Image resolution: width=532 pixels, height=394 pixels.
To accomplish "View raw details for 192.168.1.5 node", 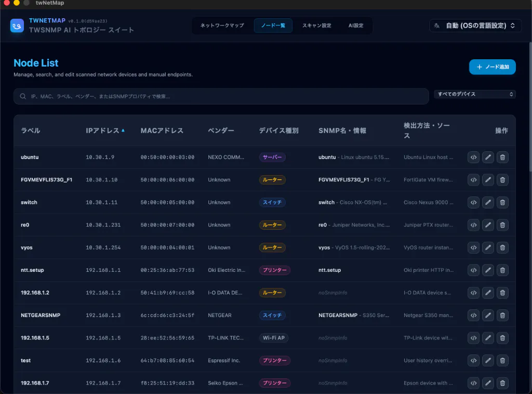I will 473,338.
